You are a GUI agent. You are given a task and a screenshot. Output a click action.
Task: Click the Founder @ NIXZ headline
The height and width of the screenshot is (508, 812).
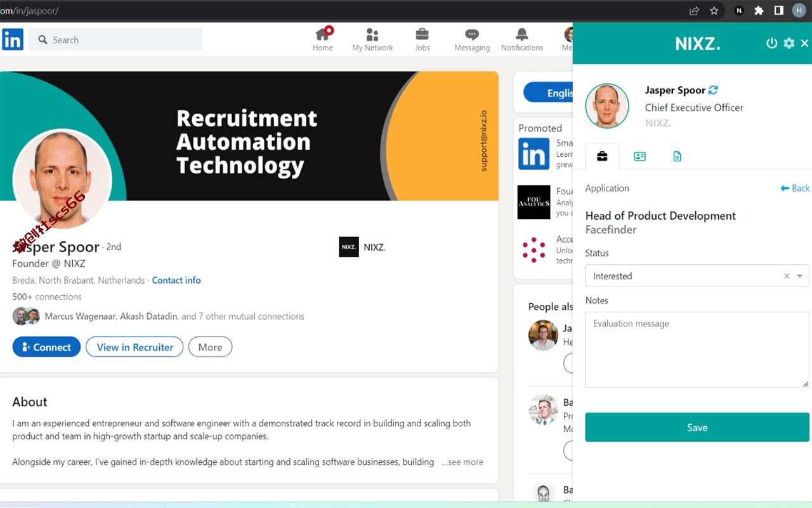[49, 264]
